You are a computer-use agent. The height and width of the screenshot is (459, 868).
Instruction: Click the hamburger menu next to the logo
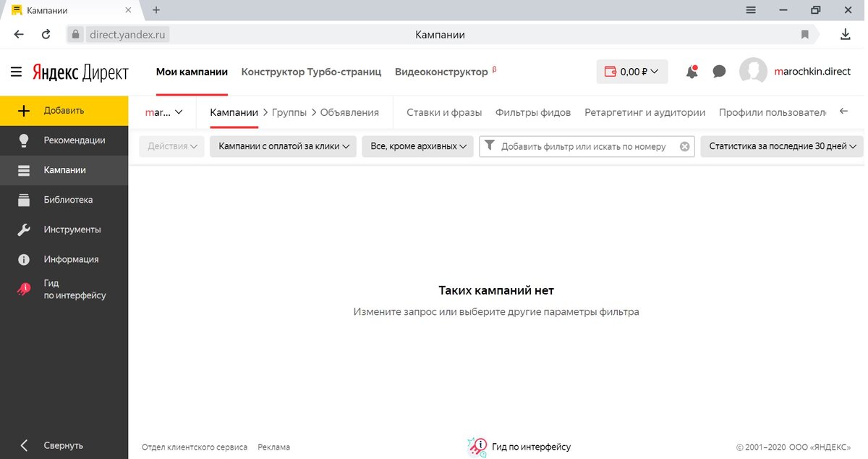point(15,71)
